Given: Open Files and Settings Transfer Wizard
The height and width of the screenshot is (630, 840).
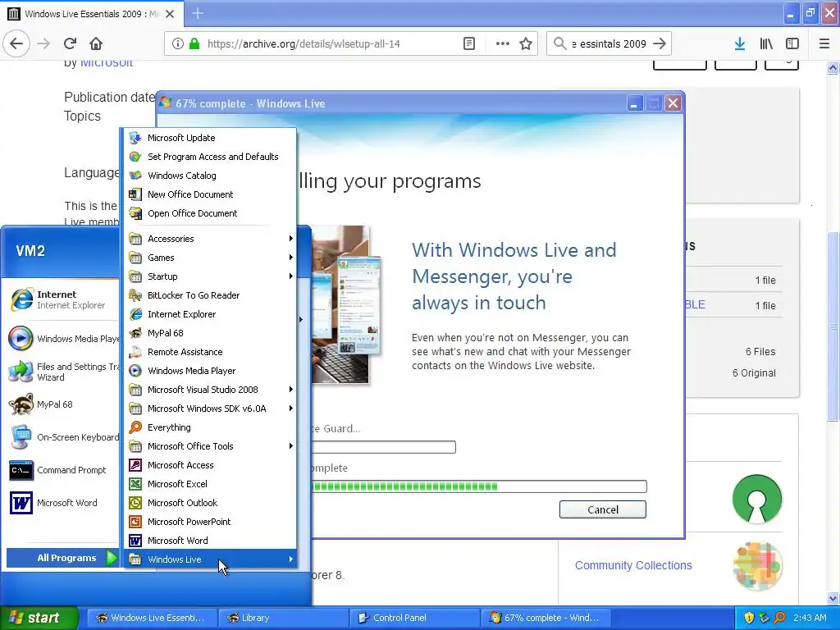Looking at the screenshot, I should click(62, 372).
